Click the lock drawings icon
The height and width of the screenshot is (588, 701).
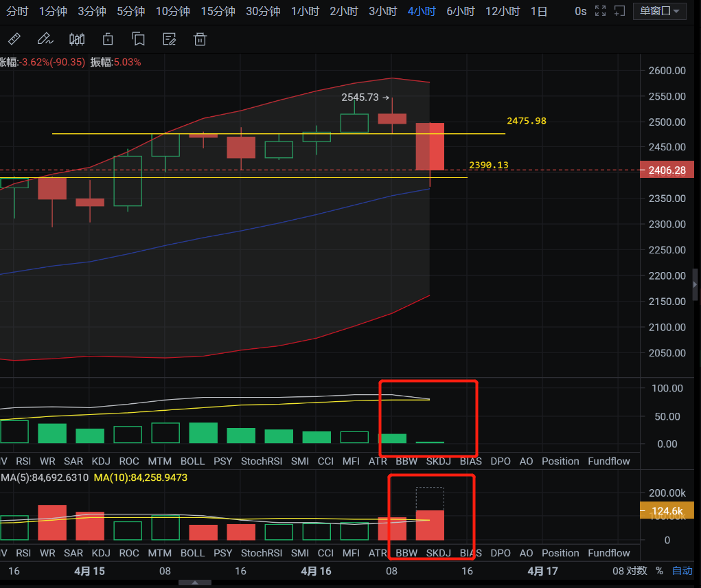[x=108, y=39]
